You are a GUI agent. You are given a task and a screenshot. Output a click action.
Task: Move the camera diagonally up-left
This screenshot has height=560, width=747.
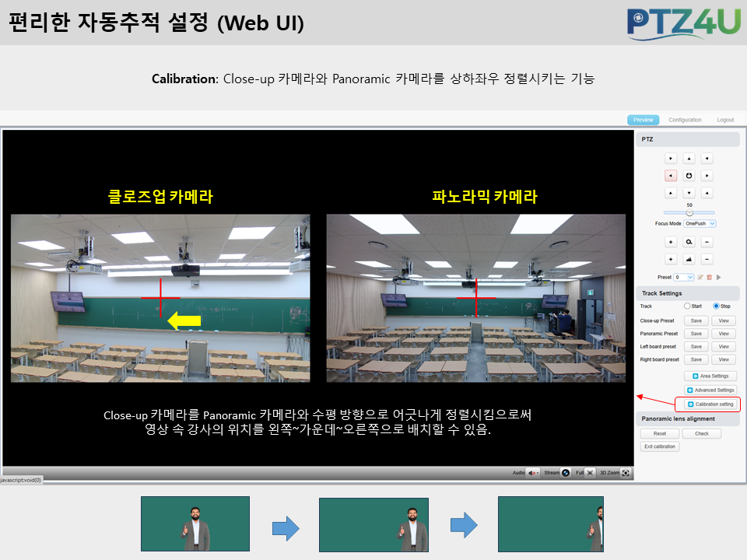(x=671, y=159)
